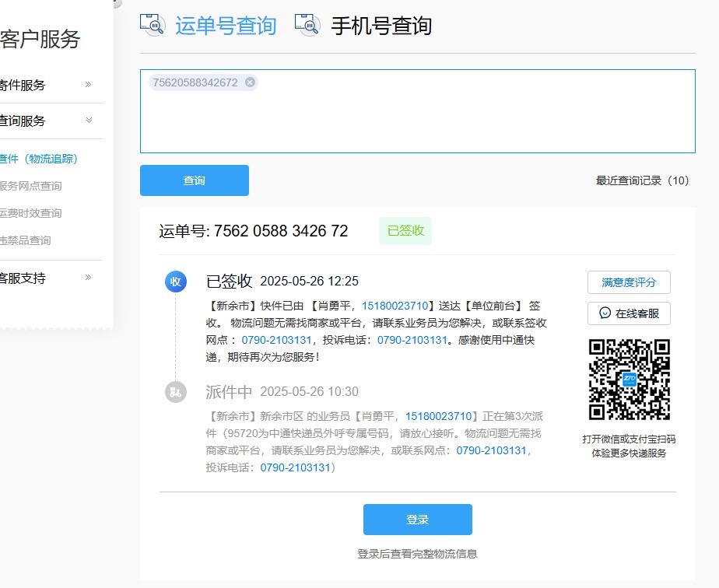Click the blue 收 signed status icon

click(176, 282)
